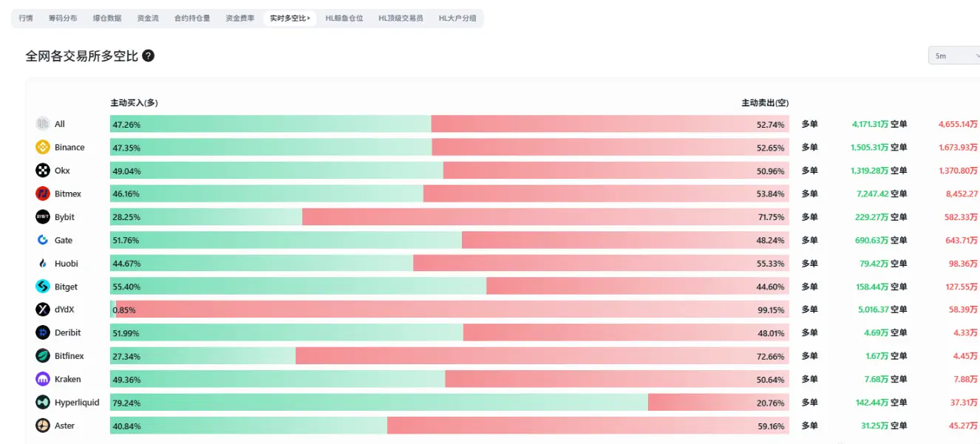Click the Bybit exchange logo icon
Viewport: 980px width, 444px height.
(43, 217)
